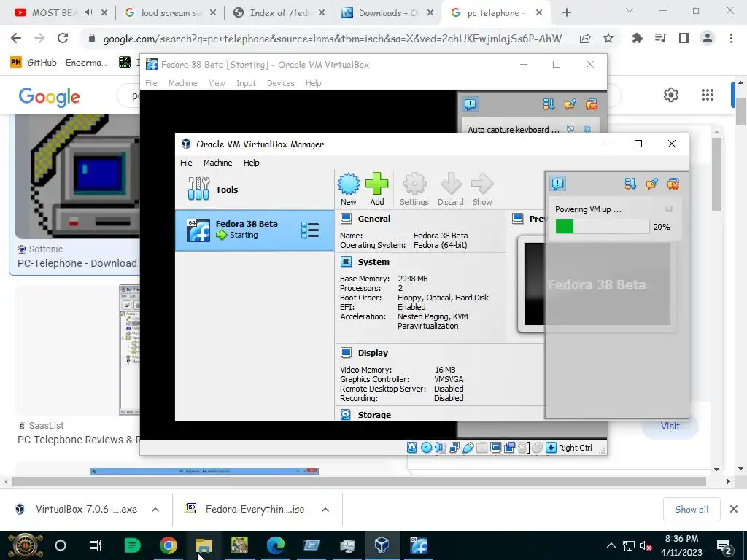Screen dimensions: 747x560
Task: Click sort notifications icon in Fedora VM window
Action: click(549, 104)
